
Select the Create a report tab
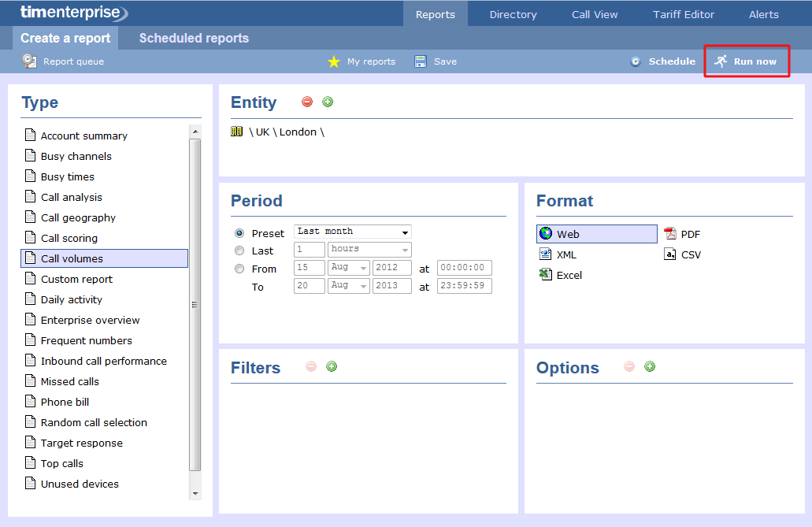click(x=65, y=39)
